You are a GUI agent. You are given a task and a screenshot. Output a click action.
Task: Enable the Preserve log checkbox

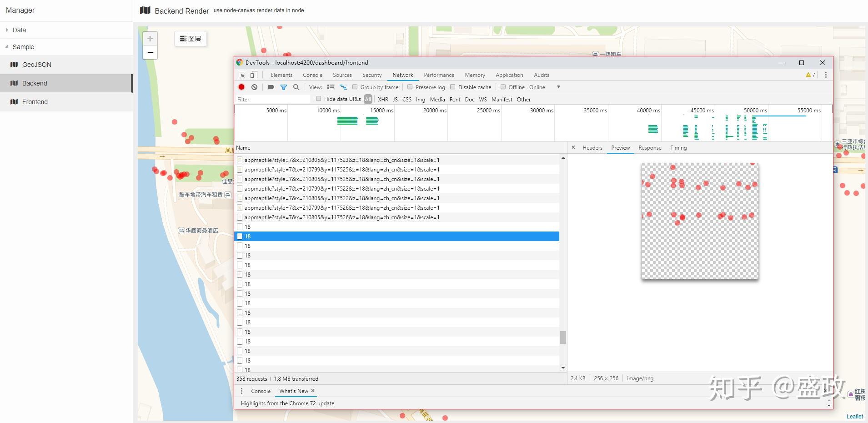pos(410,87)
